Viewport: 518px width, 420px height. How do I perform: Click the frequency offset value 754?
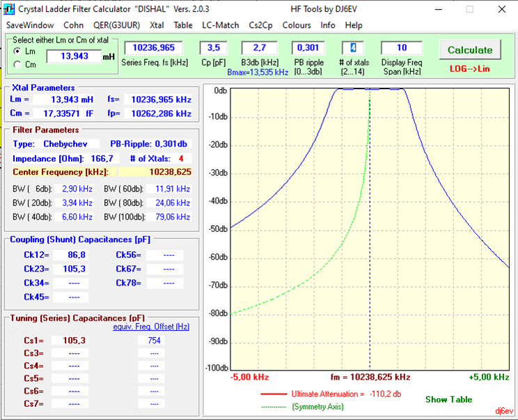(151, 341)
